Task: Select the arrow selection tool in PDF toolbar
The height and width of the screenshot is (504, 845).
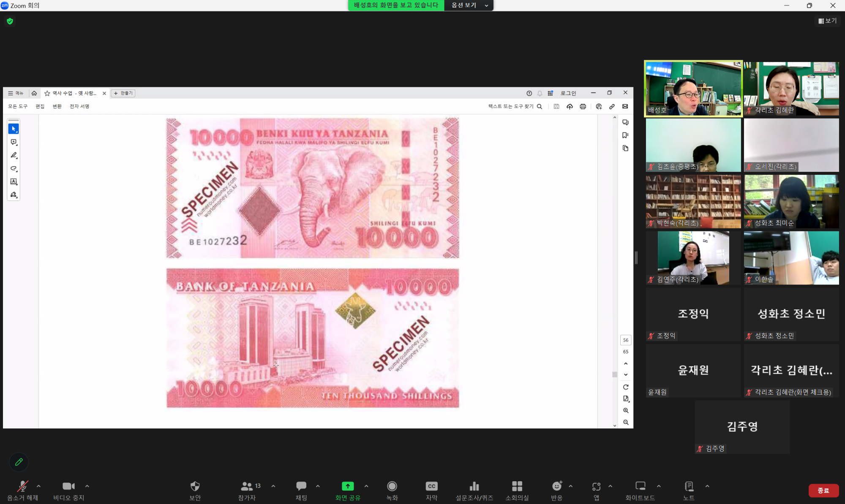Action: [x=14, y=129]
